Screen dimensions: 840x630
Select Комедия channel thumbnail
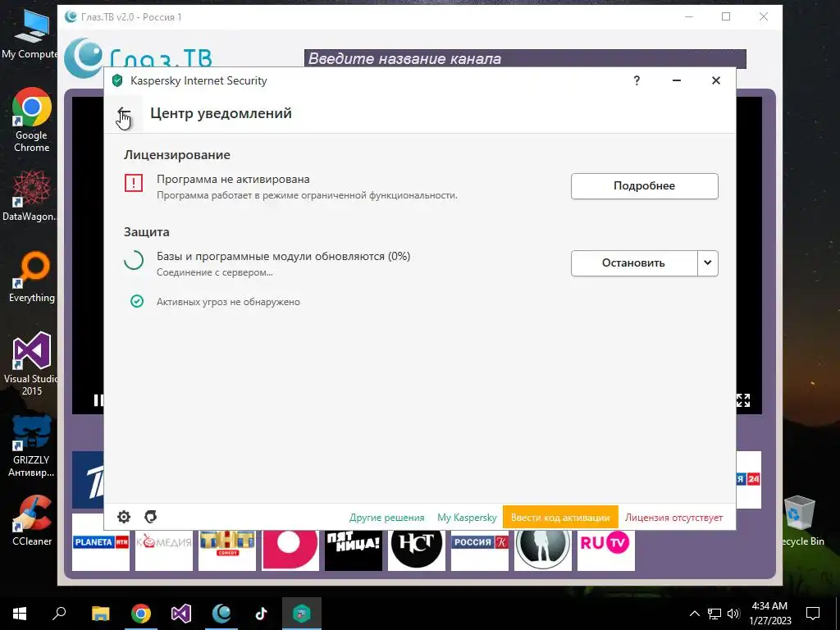click(164, 550)
